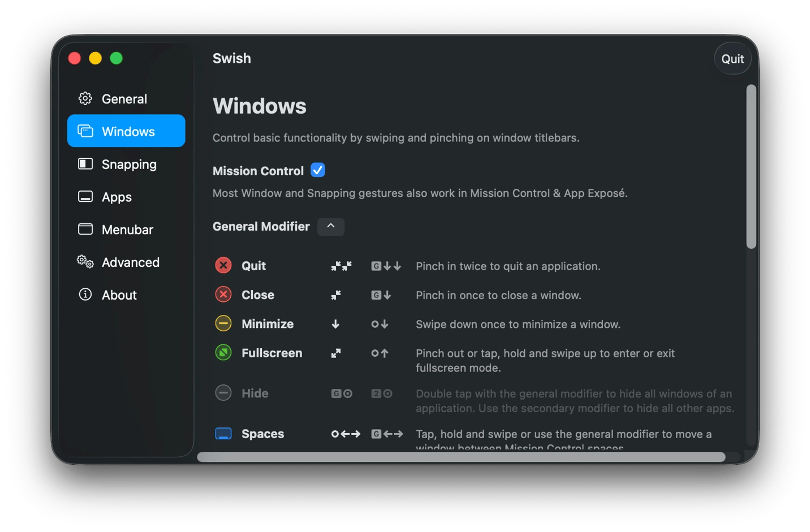The width and height of the screenshot is (810, 532).
Task: Toggle the yellow Minimize gesture icon
Action: (x=223, y=323)
